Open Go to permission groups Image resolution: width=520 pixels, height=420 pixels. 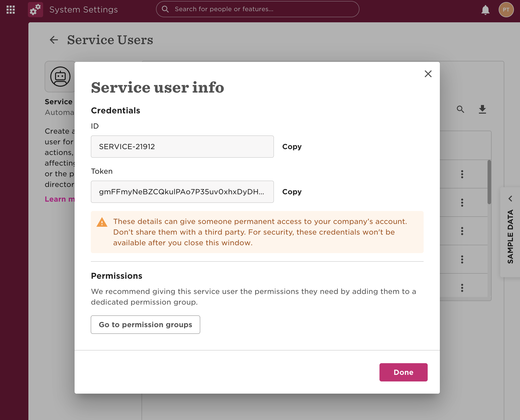[145, 325]
